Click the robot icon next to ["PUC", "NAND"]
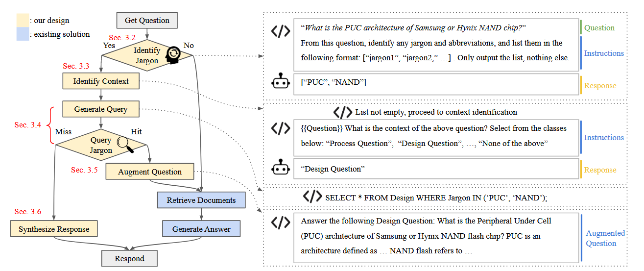The image size is (644, 271). coord(280,82)
